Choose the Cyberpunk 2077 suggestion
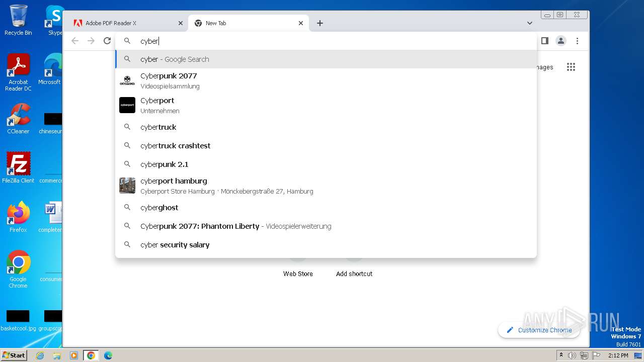Viewport: 644px width, 362px height. (326, 80)
